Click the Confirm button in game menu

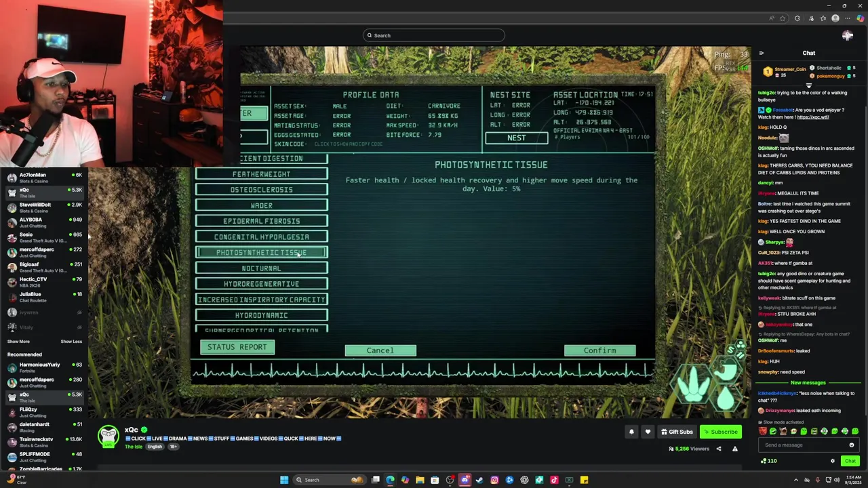[x=599, y=350]
